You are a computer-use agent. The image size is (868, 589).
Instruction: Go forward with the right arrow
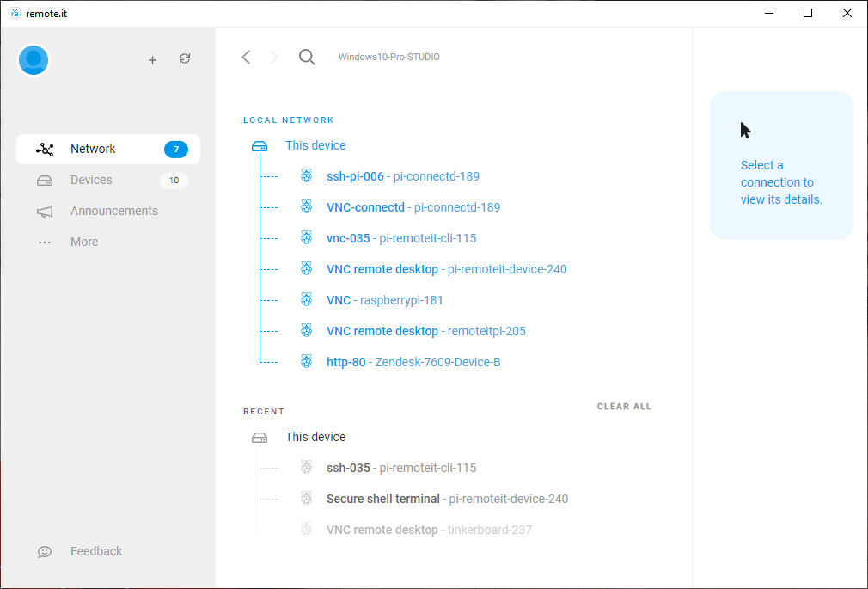(274, 57)
